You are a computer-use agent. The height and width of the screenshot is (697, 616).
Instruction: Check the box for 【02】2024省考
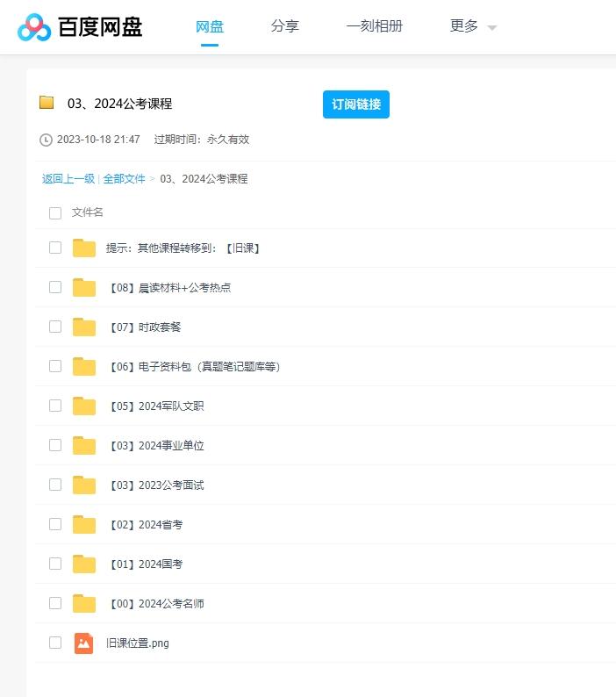[55, 524]
